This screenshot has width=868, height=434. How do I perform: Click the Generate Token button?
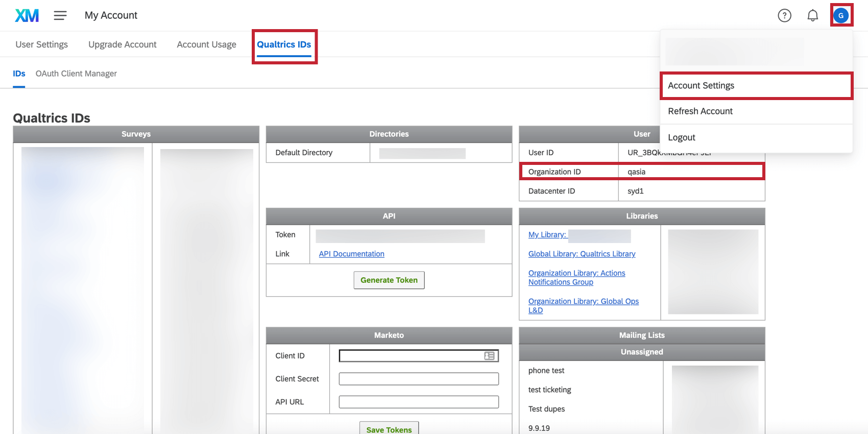389,280
